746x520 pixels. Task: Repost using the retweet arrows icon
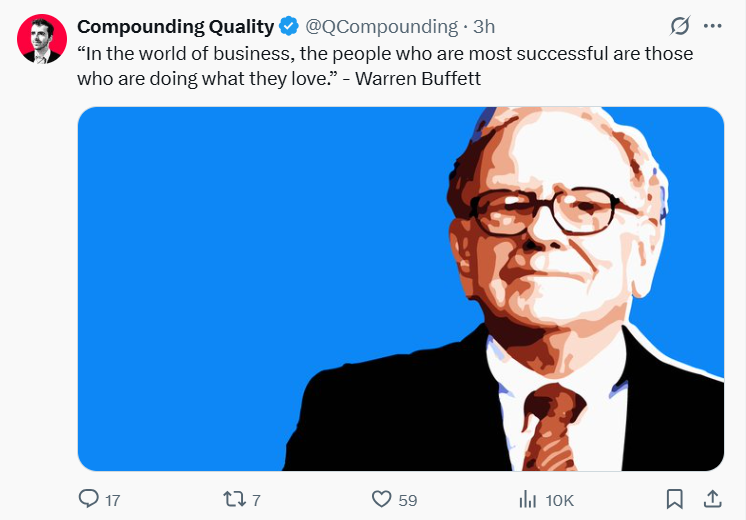click(x=235, y=499)
